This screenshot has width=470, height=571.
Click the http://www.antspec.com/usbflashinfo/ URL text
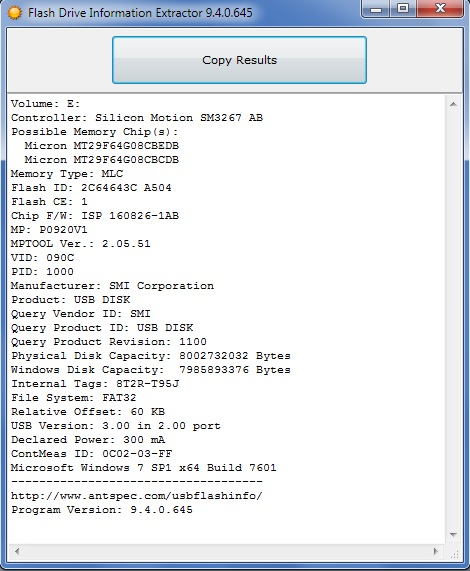point(137,496)
